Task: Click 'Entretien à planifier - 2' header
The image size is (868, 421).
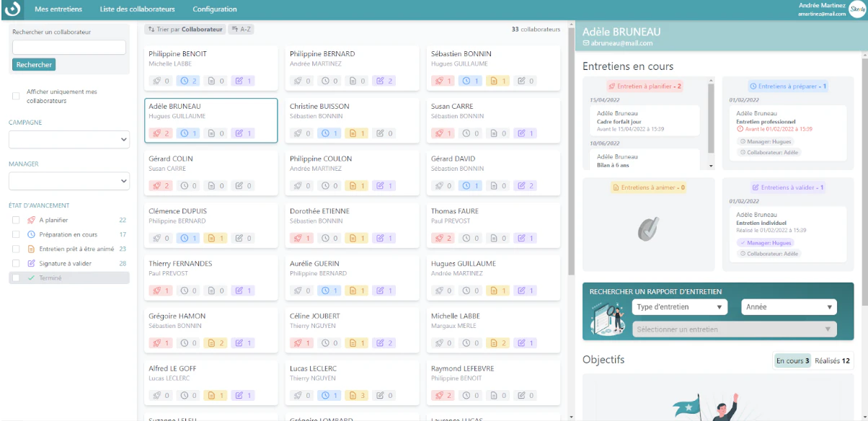Action: click(645, 86)
